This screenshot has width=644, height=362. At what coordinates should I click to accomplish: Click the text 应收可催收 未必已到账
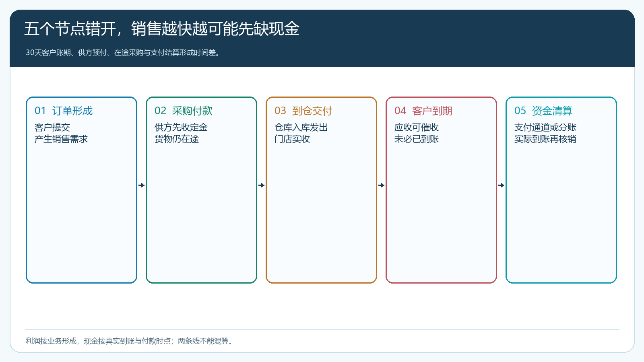click(x=417, y=133)
